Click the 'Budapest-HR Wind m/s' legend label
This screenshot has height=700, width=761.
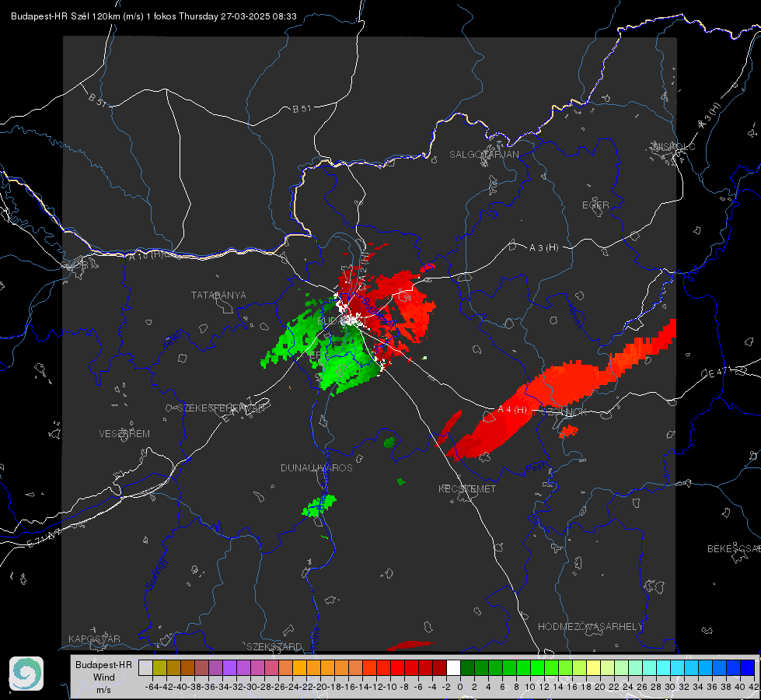103,677
